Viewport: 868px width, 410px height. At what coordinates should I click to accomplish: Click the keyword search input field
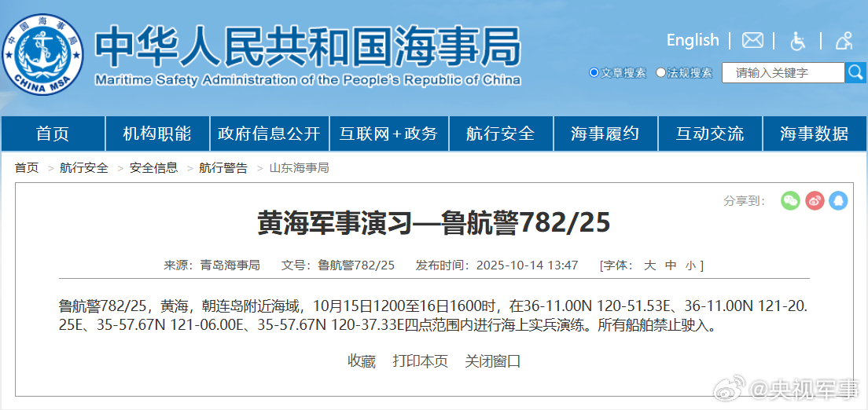coord(782,73)
